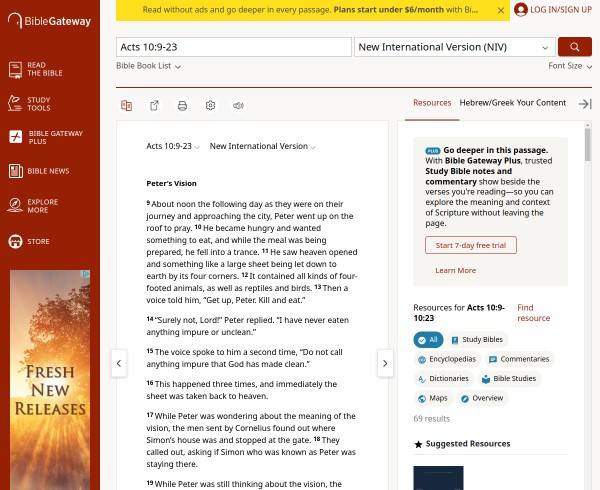Click the search magnifier button
Screen dimensions: 600x490
click(575, 47)
